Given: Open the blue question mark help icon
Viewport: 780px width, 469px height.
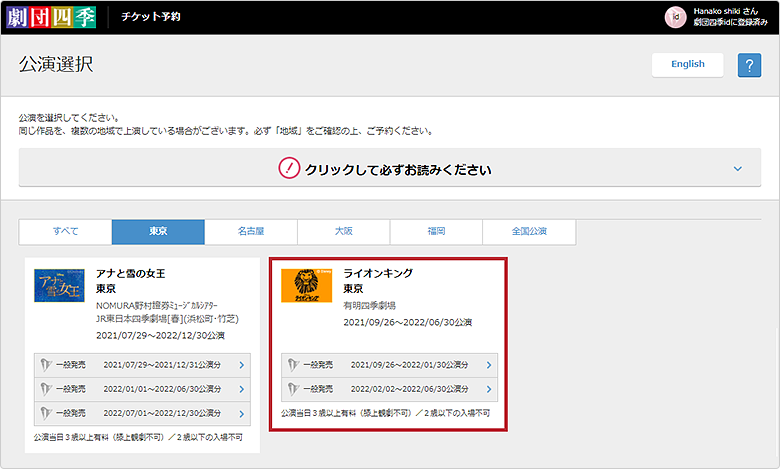Looking at the screenshot, I should (749, 65).
